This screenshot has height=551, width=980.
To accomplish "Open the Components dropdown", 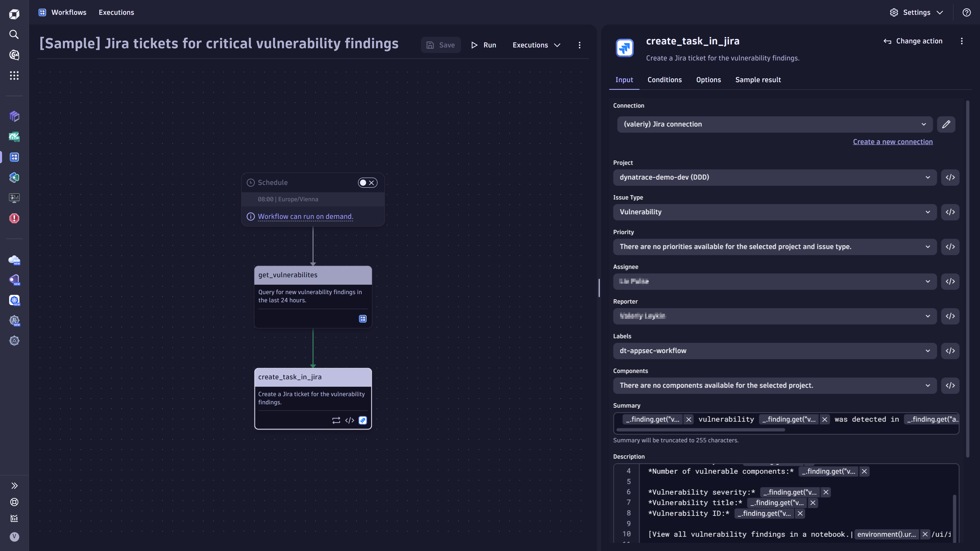I will (775, 386).
